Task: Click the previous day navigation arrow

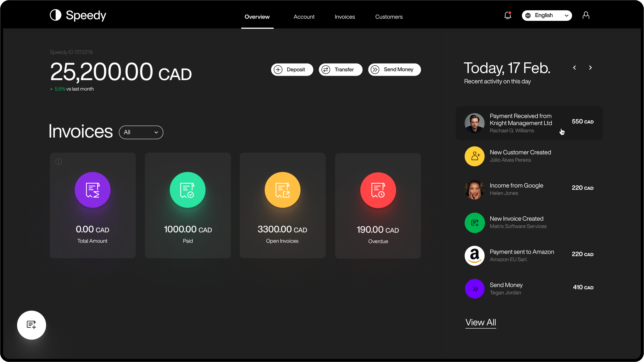Action: click(x=575, y=68)
